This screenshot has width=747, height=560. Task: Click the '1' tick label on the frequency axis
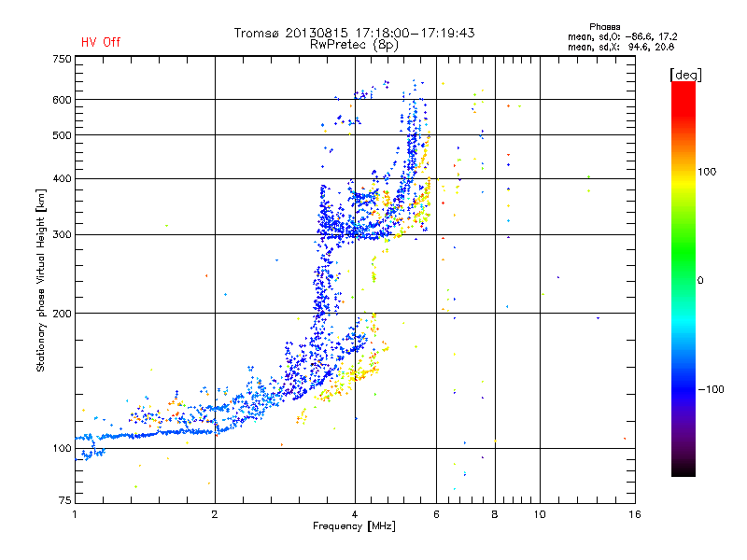pyautogui.click(x=75, y=514)
